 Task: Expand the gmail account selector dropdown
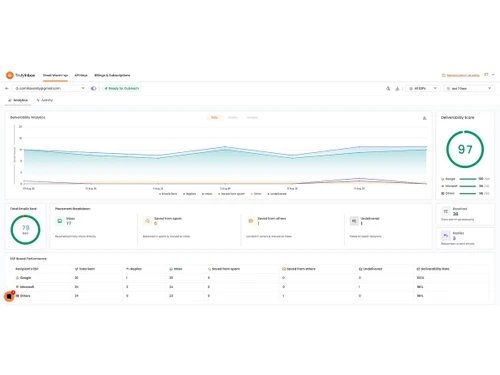50,88
